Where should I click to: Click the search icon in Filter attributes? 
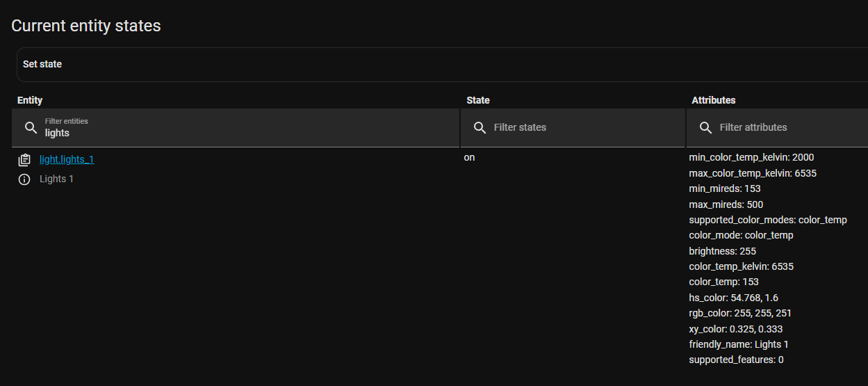705,127
